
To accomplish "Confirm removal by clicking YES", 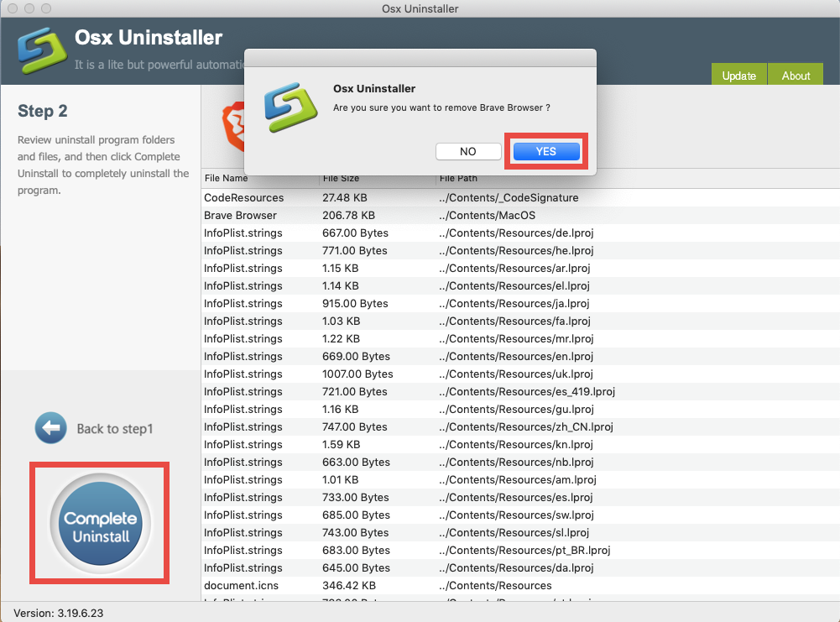I will click(x=545, y=151).
